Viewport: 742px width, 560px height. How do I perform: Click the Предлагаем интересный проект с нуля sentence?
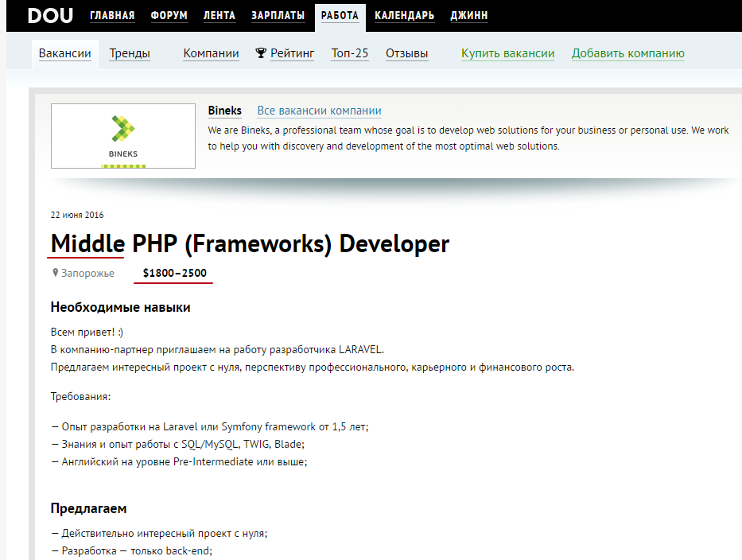(x=313, y=367)
